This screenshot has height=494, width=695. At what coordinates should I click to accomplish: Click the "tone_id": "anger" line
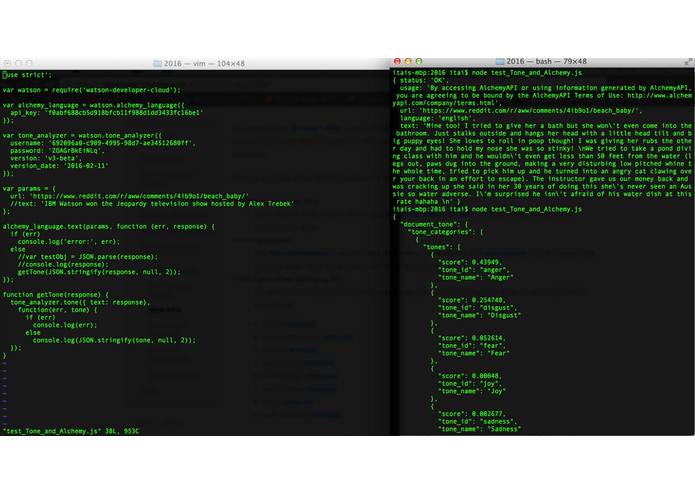click(x=474, y=270)
